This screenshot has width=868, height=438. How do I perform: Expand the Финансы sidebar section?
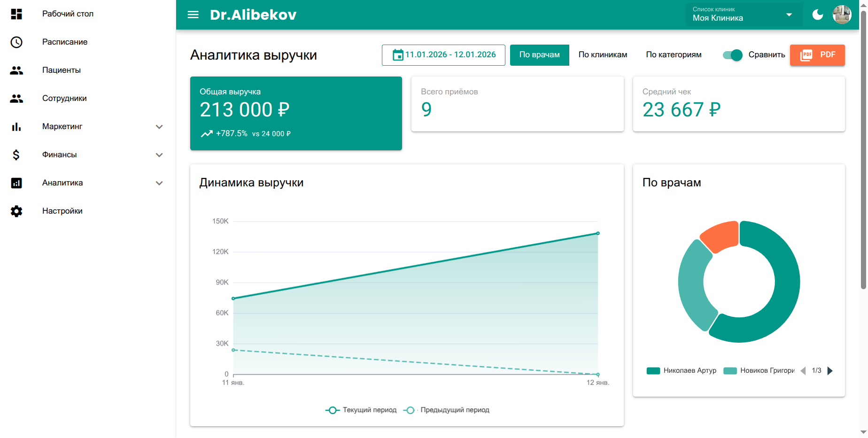tap(159, 155)
